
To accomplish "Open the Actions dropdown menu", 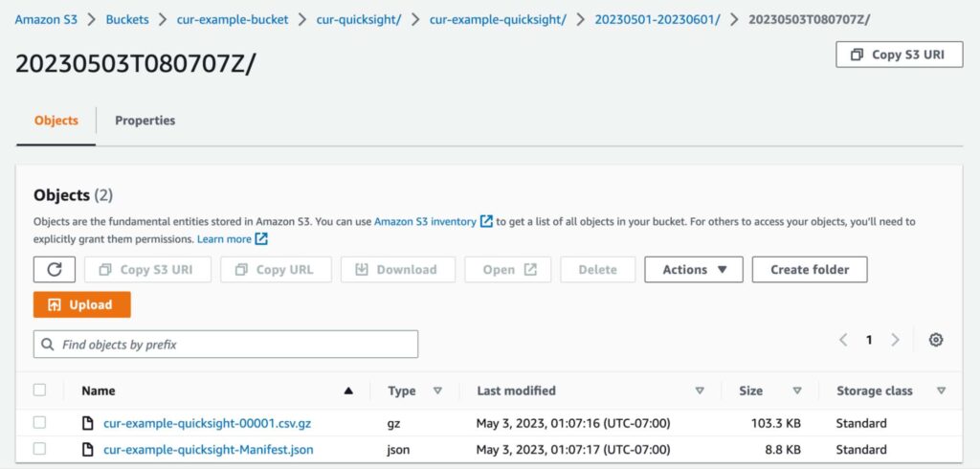I will pos(694,270).
